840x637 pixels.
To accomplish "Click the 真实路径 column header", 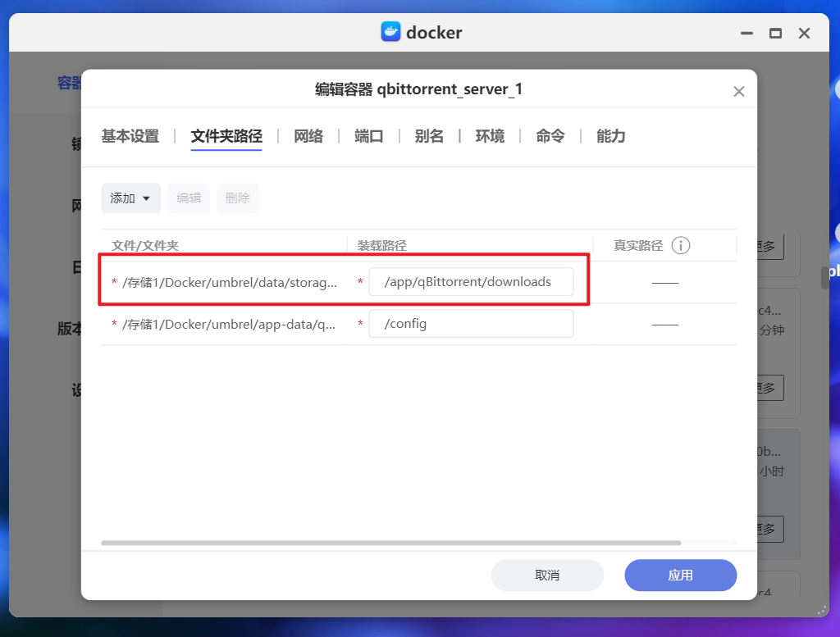I will (x=638, y=246).
